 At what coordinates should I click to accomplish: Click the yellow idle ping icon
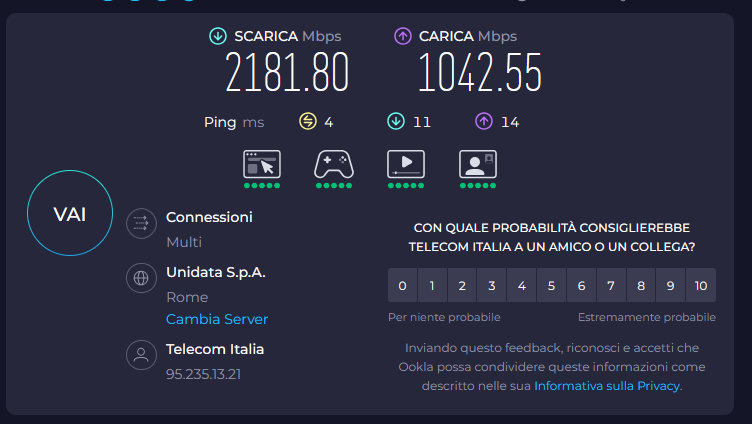point(307,122)
